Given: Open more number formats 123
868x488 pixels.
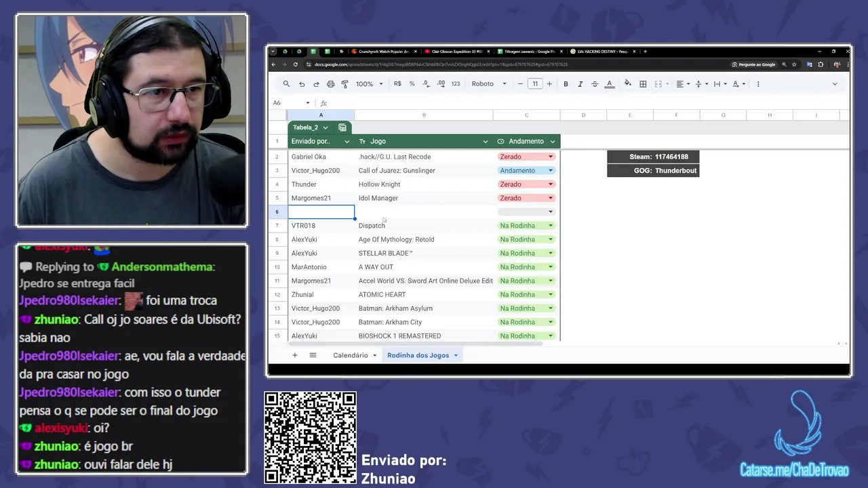Looking at the screenshot, I should point(456,84).
